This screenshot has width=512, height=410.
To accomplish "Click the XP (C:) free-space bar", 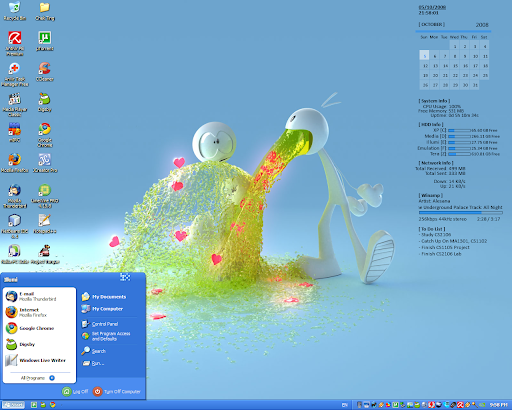I will pyautogui.click(x=459, y=130).
